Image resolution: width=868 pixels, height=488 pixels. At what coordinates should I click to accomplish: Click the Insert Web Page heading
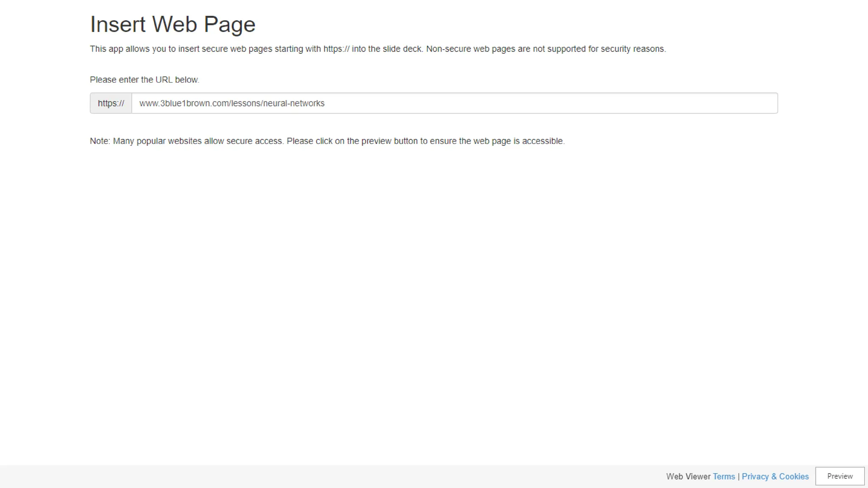[x=172, y=24]
